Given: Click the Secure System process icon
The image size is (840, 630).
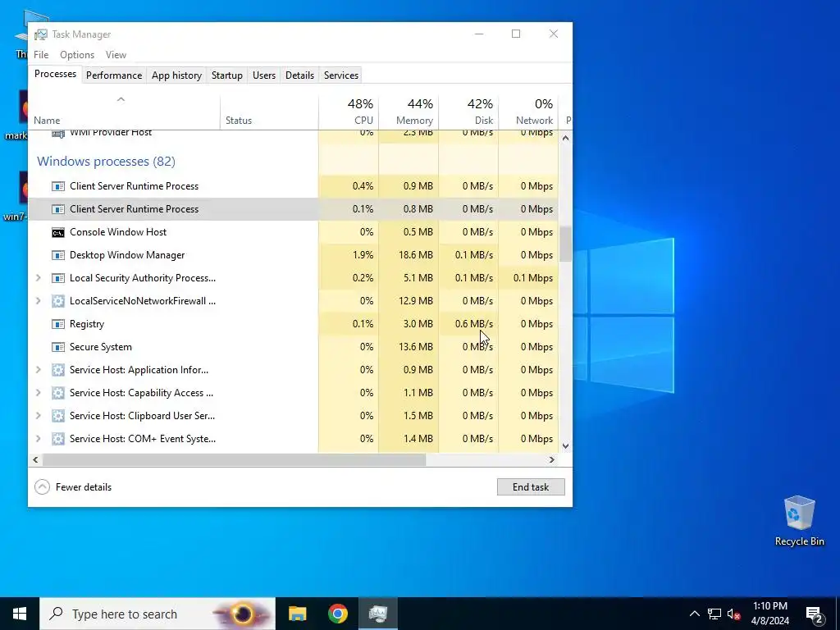Looking at the screenshot, I should [58, 347].
